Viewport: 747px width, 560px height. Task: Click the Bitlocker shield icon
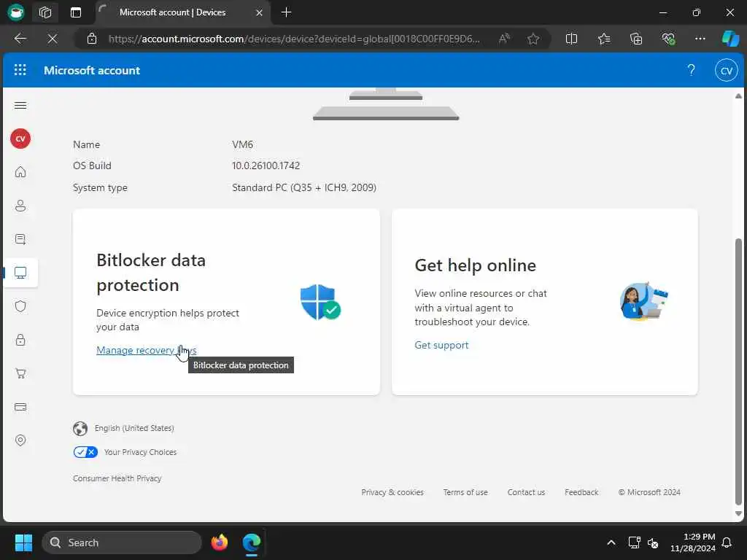pyautogui.click(x=320, y=302)
